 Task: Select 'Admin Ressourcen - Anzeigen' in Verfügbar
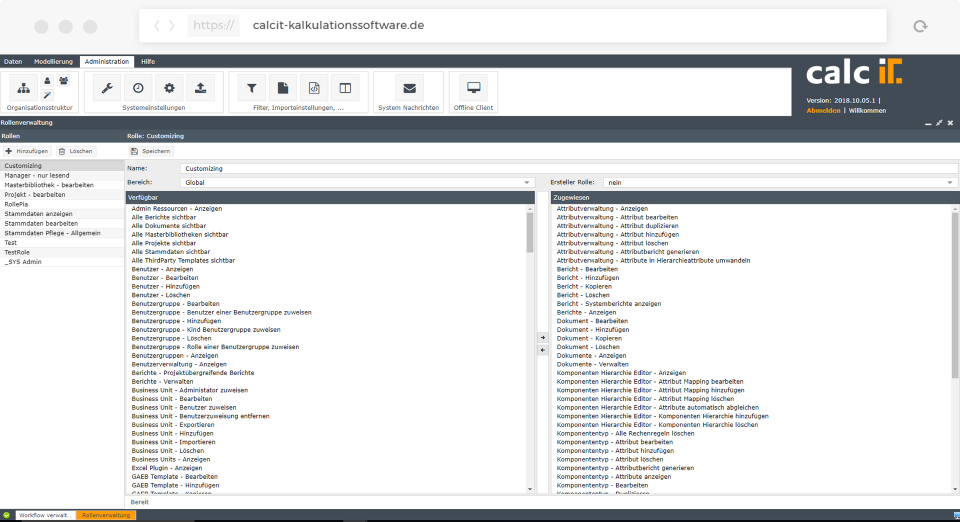(177, 209)
